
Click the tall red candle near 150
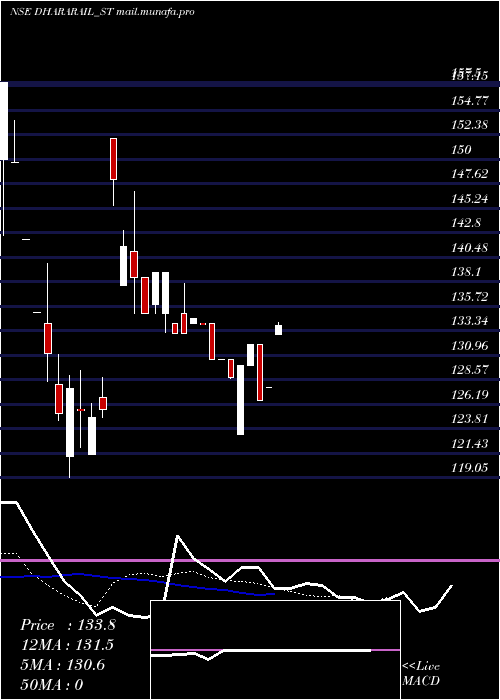113,159
